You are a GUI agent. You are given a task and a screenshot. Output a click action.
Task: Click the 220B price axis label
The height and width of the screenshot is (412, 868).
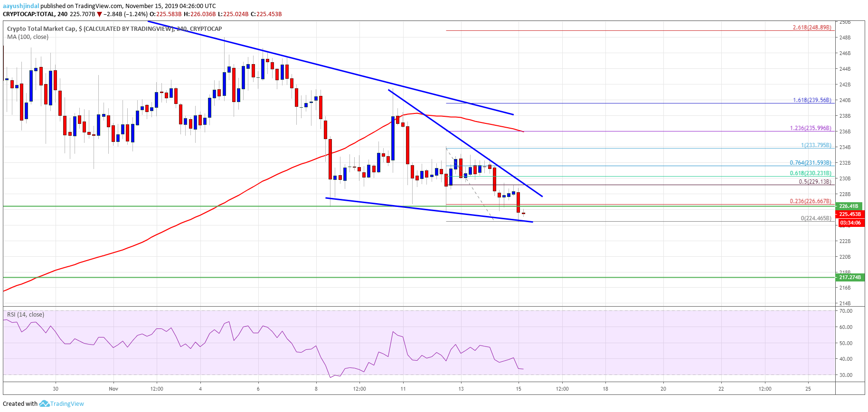pyautogui.click(x=845, y=257)
